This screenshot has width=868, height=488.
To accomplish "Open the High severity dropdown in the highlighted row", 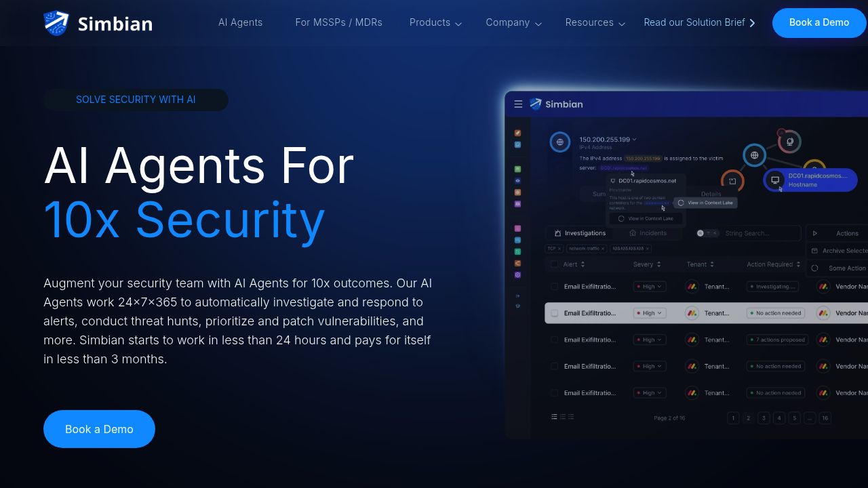I will (x=650, y=313).
